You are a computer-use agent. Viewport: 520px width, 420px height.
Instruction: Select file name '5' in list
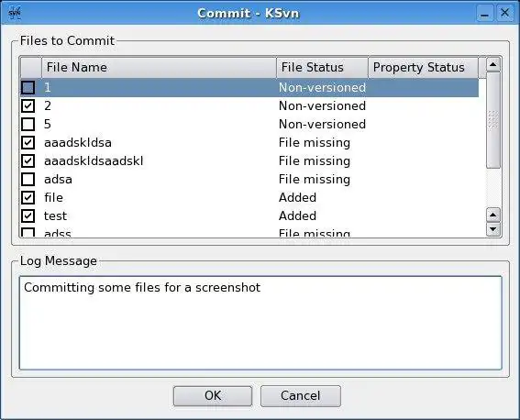tap(48, 125)
